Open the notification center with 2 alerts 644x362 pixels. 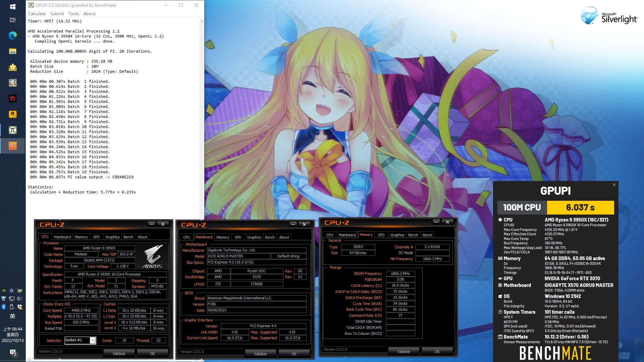pyautogui.click(x=13, y=353)
